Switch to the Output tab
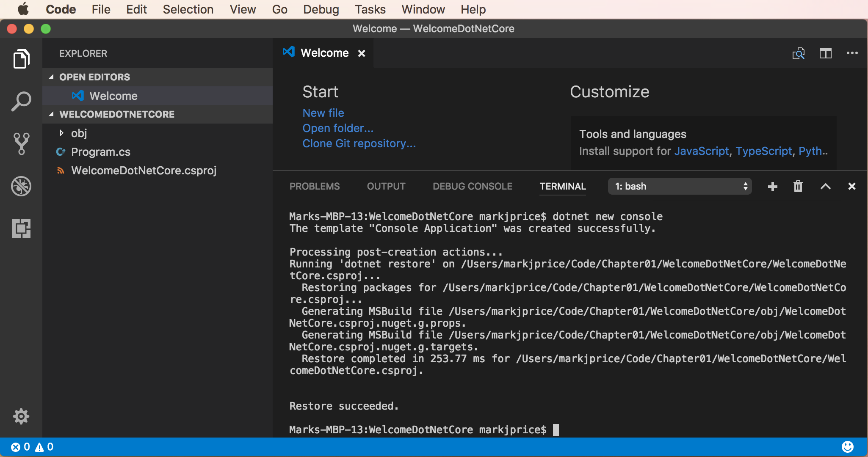 pyautogui.click(x=386, y=186)
